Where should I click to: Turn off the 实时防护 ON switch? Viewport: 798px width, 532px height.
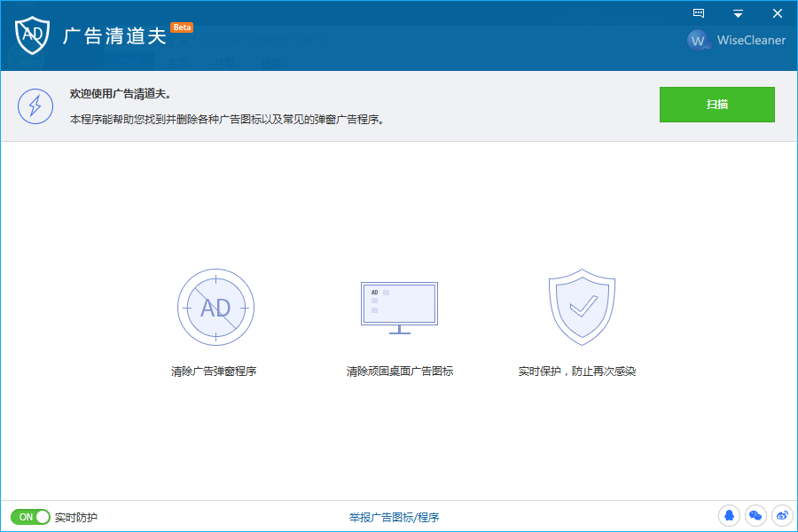point(30,517)
